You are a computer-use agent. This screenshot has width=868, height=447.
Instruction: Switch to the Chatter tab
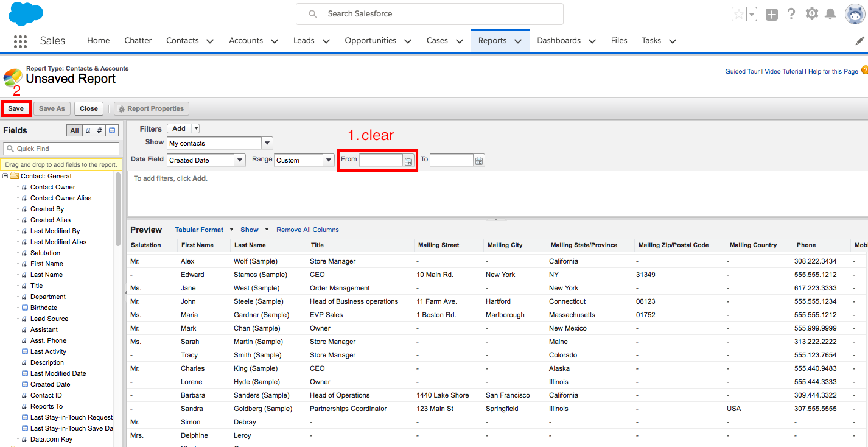138,41
